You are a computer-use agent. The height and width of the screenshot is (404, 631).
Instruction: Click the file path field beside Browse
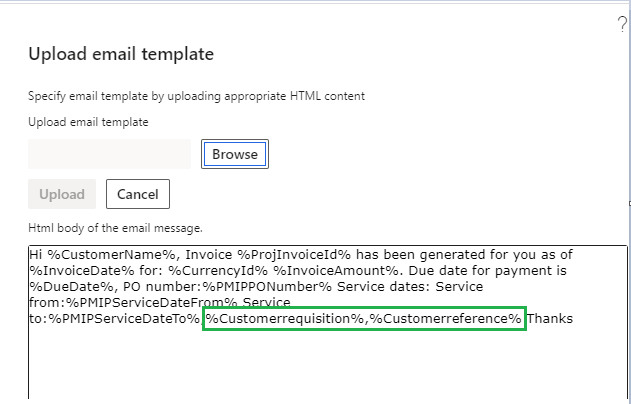pyautogui.click(x=109, y=154)
